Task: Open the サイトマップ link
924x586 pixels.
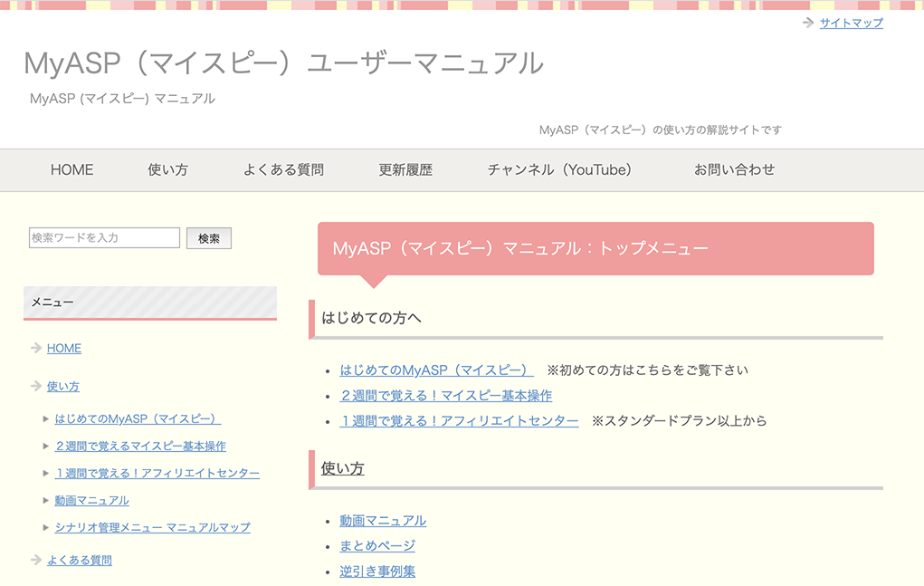Action: pyautogui.click(x=851, y=23)
